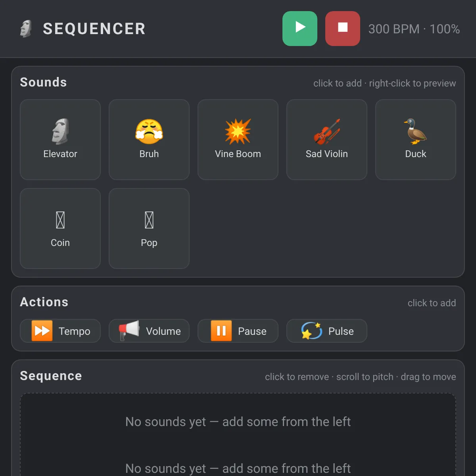Click the moai logo beside SEQUENCER
The image size is (476, 476).
(x=26, y=29)
